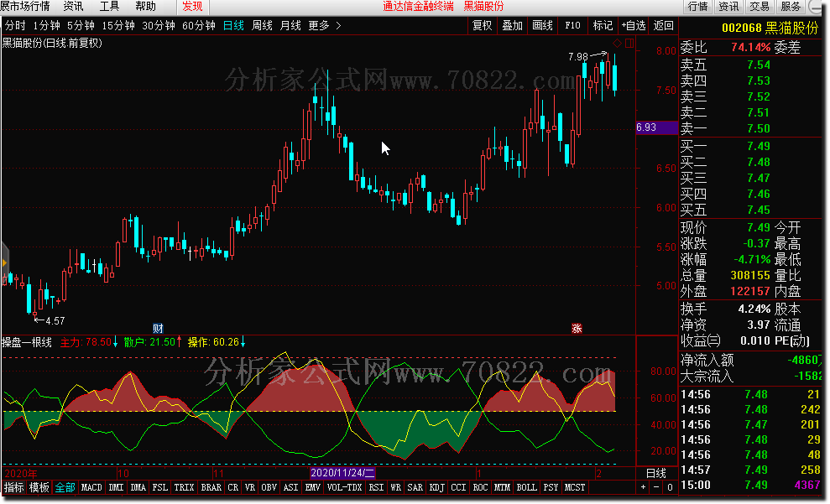Show more periods with the > arrow
The image size is (830, 504).
click(x=338, y=25)
